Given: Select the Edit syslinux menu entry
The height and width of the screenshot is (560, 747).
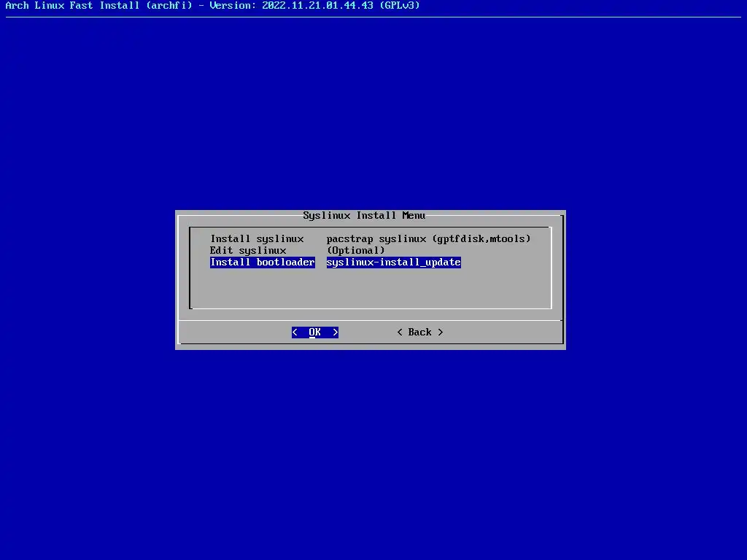Looking at the screenshot, I should coord(248,251).
